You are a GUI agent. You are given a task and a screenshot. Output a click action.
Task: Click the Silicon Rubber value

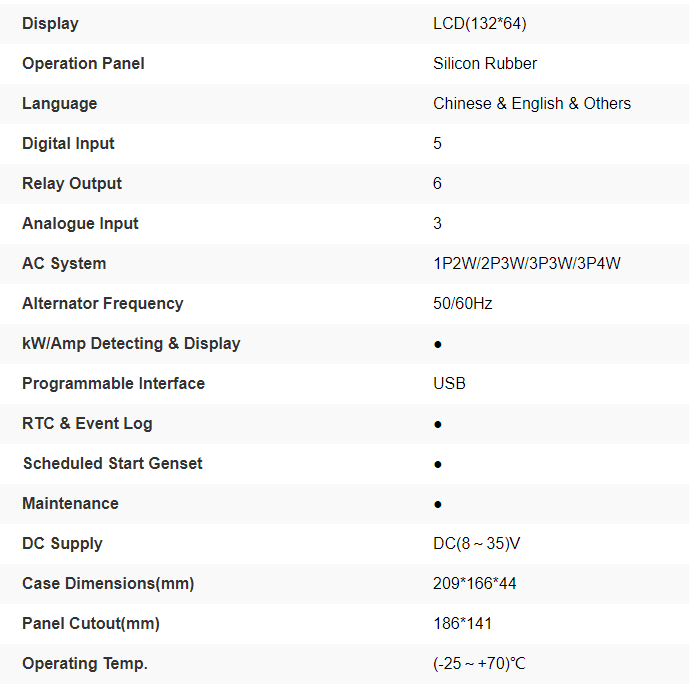click(485, 63)
